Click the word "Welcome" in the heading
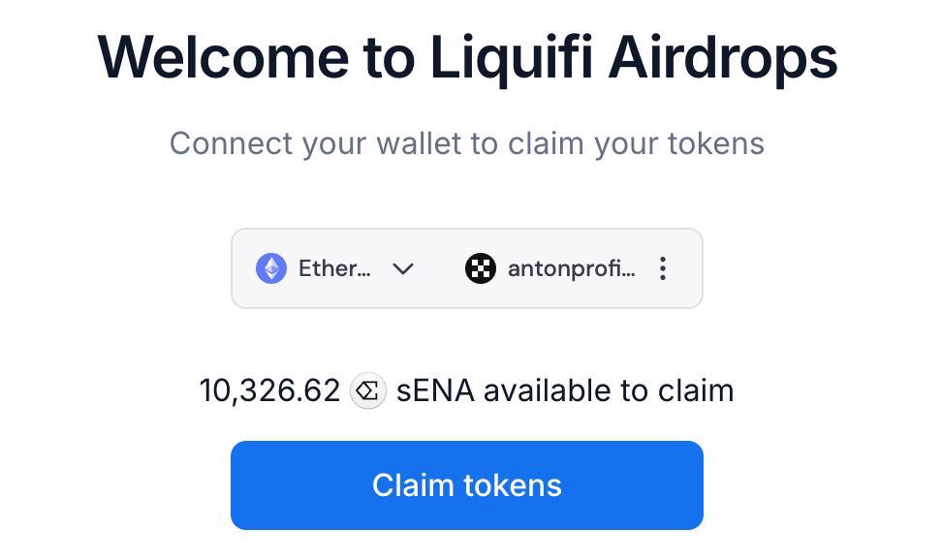This screenshot has height=560, width=942. click(x=224, y=57)
